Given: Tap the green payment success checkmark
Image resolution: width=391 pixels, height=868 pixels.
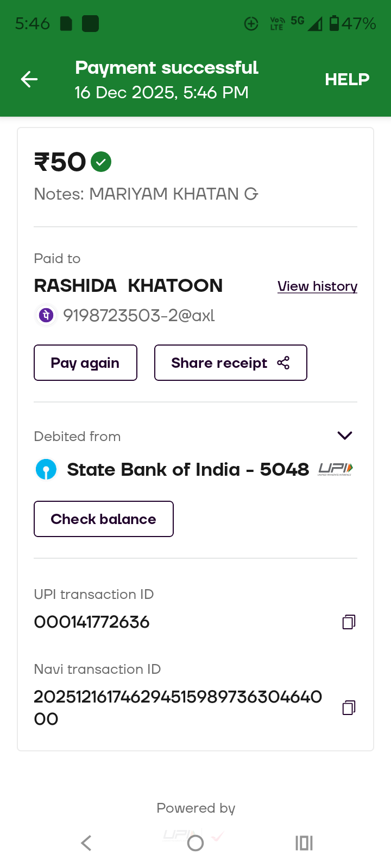Looking at the screenshot, I should tap(101, 162).
